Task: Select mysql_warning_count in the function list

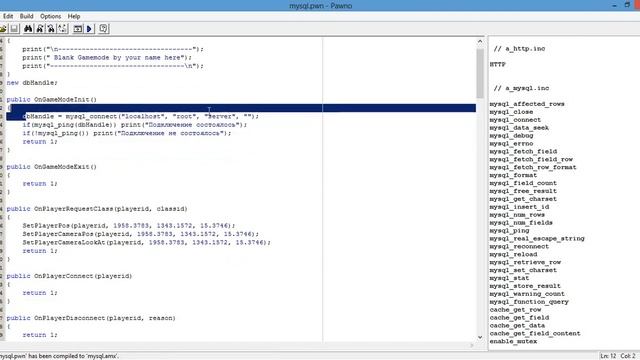Action: coord(527,294)
